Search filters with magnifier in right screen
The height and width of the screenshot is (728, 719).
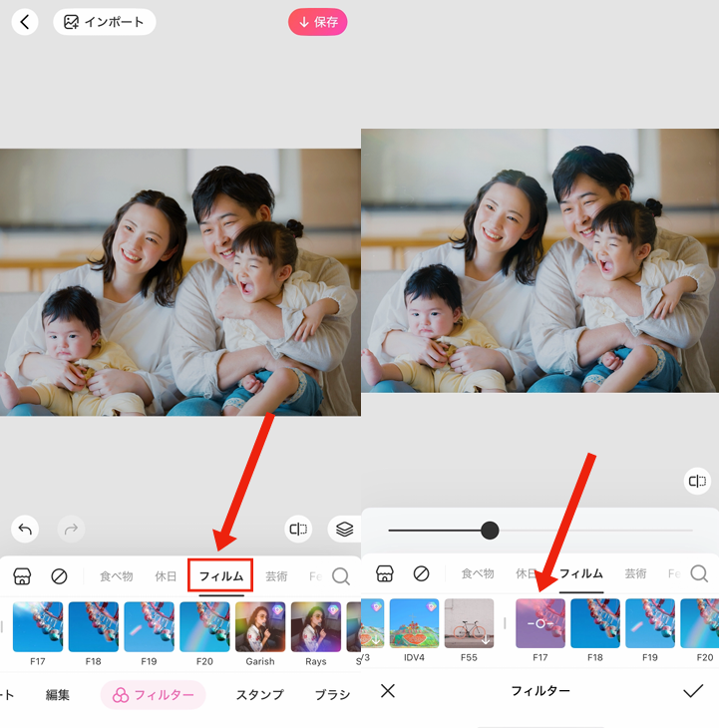[699, 573]
